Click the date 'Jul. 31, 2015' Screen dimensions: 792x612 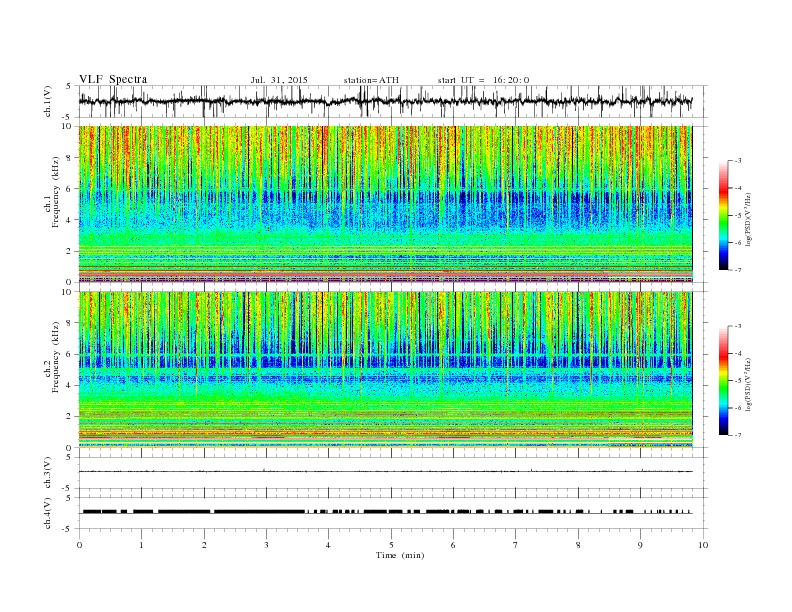279,80
